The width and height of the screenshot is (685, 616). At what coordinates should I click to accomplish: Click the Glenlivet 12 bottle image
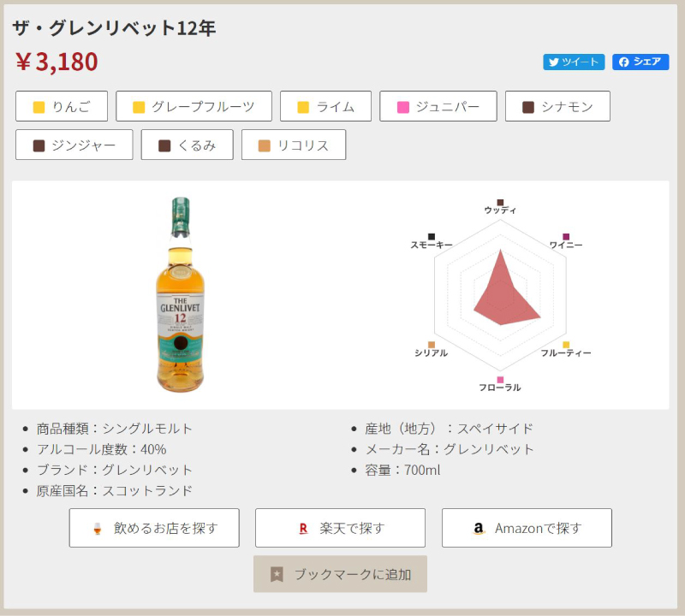180,293
